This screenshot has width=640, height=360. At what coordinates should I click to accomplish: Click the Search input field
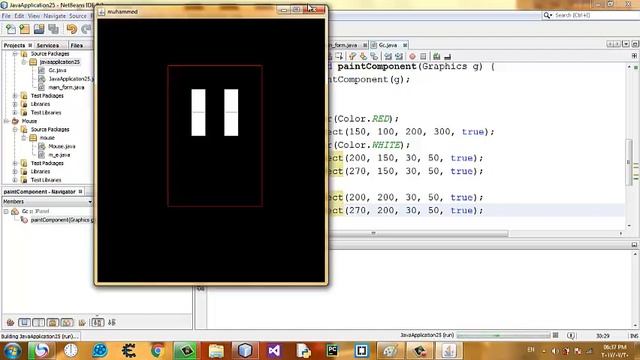coord(596,16)
